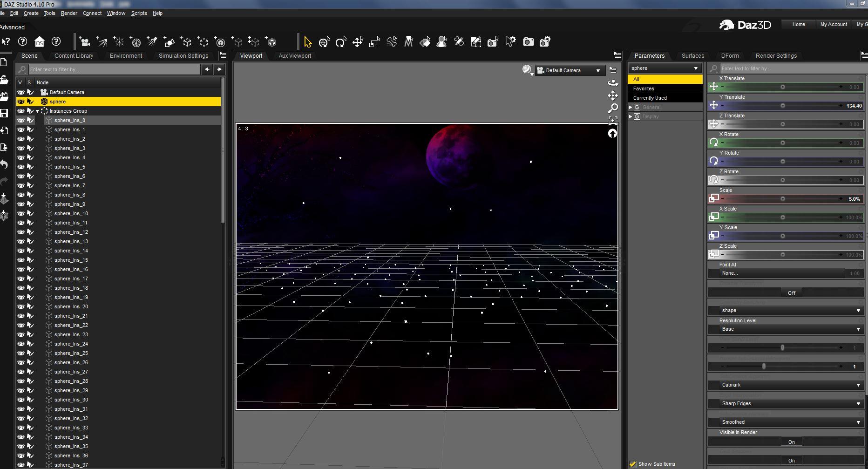Screen dimensions: 868x469
Task: Open the Render menu
Action: click(69, 13)
